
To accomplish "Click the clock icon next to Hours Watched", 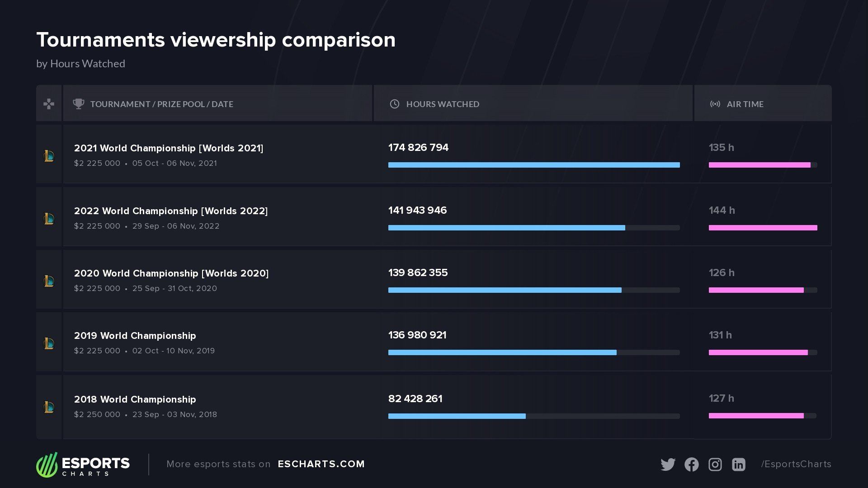I will 393,104.
